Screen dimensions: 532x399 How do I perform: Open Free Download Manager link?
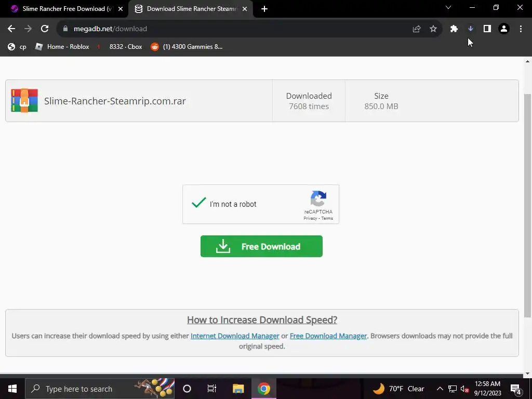click(328, 336)
